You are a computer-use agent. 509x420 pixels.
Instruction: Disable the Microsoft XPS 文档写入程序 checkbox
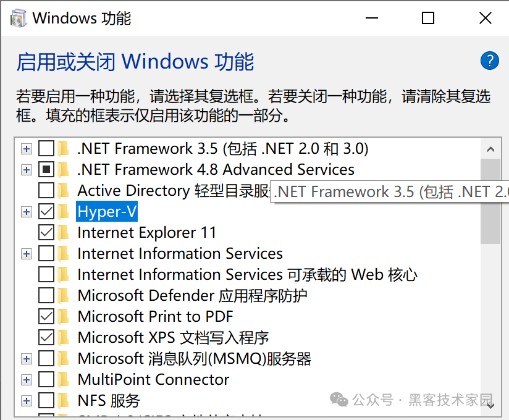(x=46, y=338)
